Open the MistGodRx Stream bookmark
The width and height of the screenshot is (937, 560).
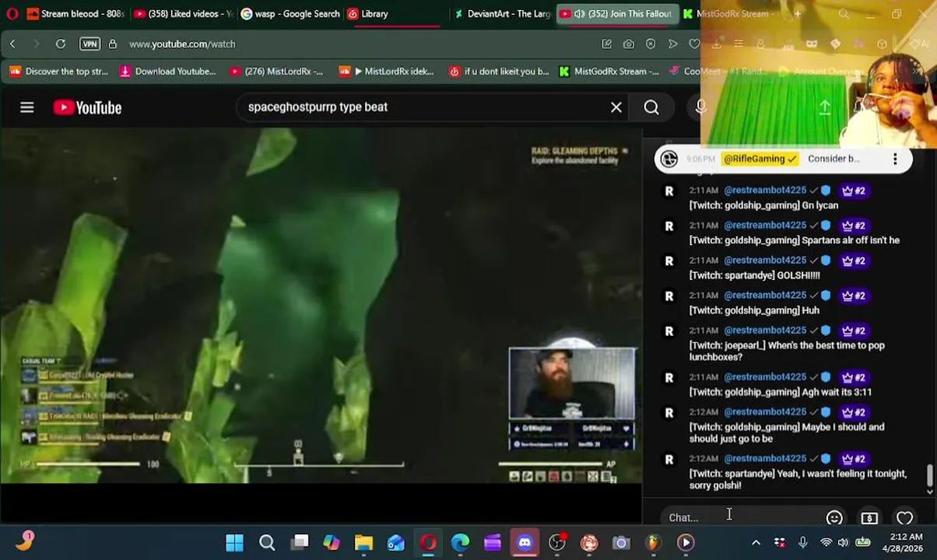pos(609,72)
